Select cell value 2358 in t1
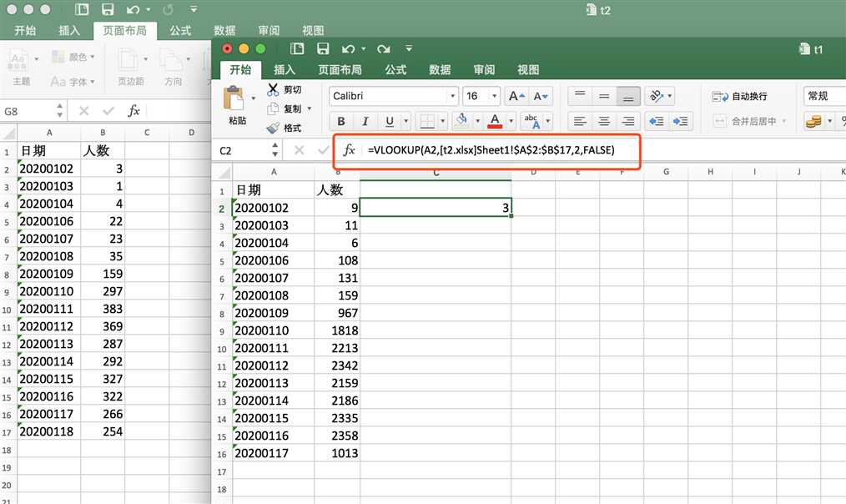Screen dimensions: 846x504 tap(337, 436)
